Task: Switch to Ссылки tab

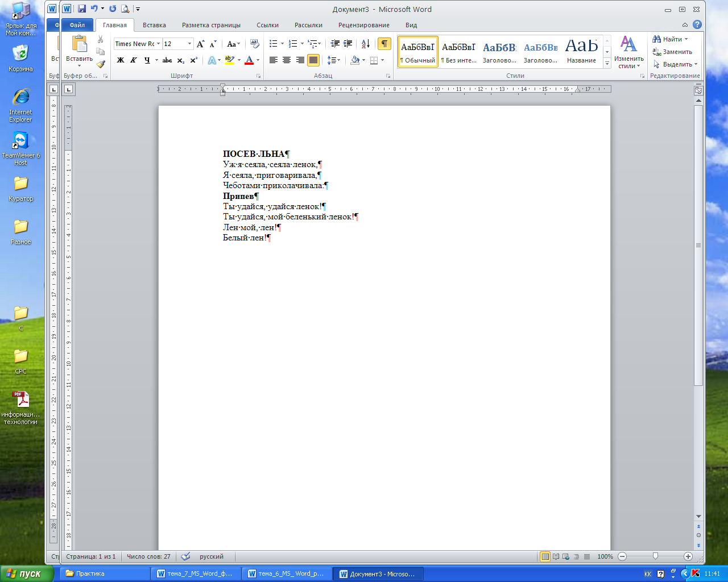Action: point(267,25)
